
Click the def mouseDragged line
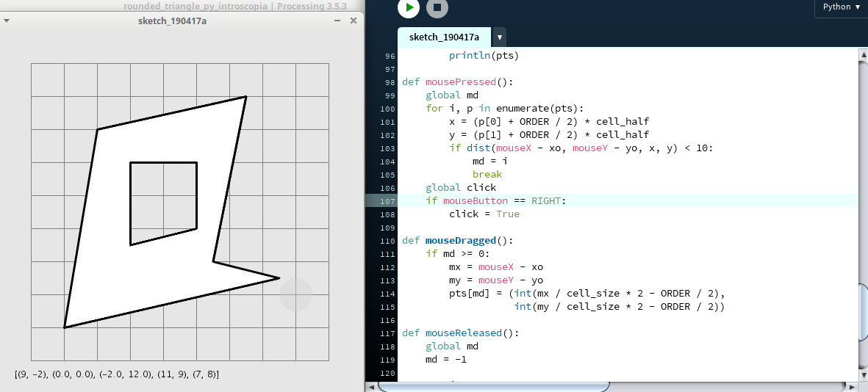click(456, 241)
